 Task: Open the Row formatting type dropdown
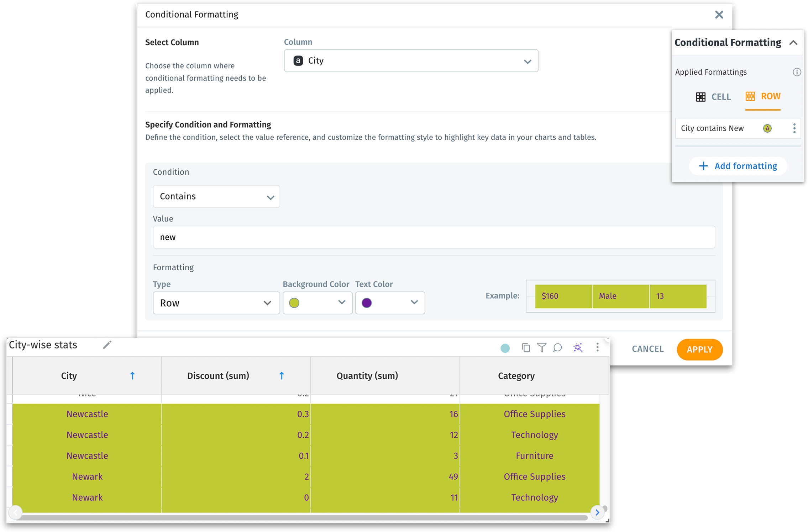pyautogui.click(x=216, y=303)
